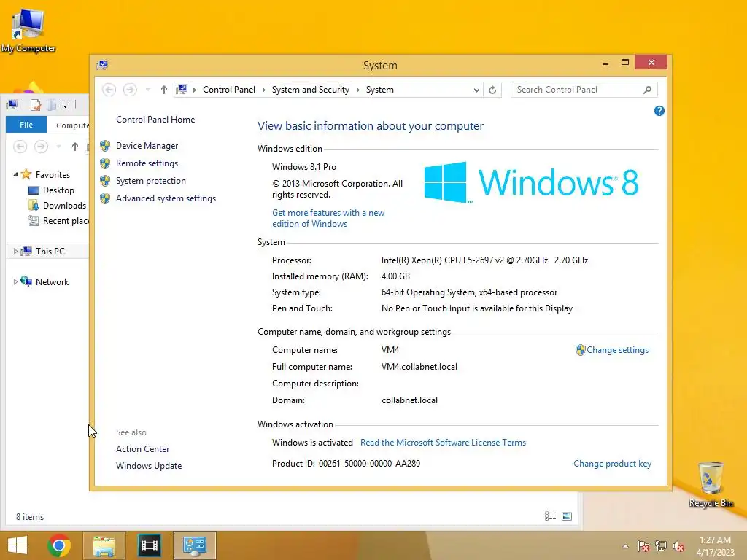Click the refresh button in System address bar
Screen dimensions: 747x560
pos(492,90)
